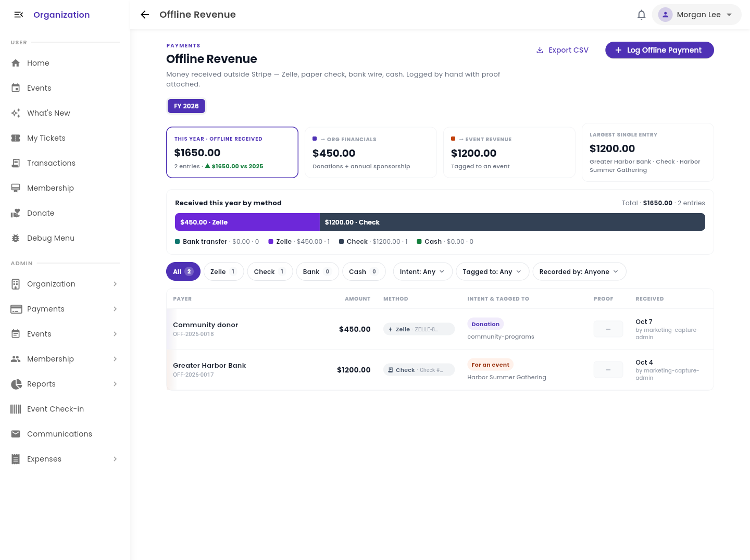750x560 pixels.
Task: Go back using the arrow icon
Action: pos(145,15)
